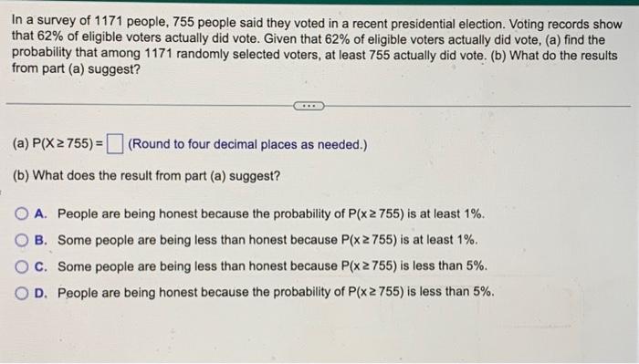Click the horizontal divider line left of ellipsis
Viewport: 639px width, 364px height.
[x=150, y=105]
